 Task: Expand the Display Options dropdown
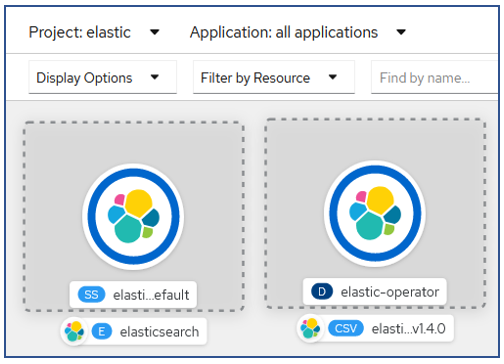point(102,77)
